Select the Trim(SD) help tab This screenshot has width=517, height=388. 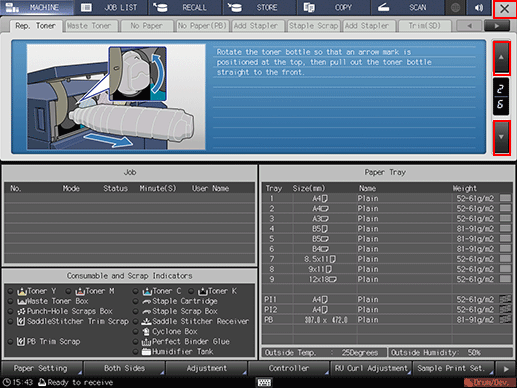[425, 26]
